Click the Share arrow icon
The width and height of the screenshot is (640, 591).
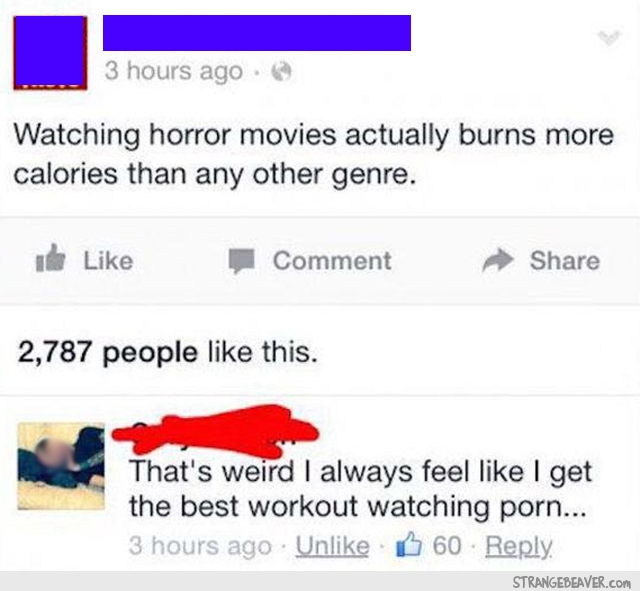point(497,260)
